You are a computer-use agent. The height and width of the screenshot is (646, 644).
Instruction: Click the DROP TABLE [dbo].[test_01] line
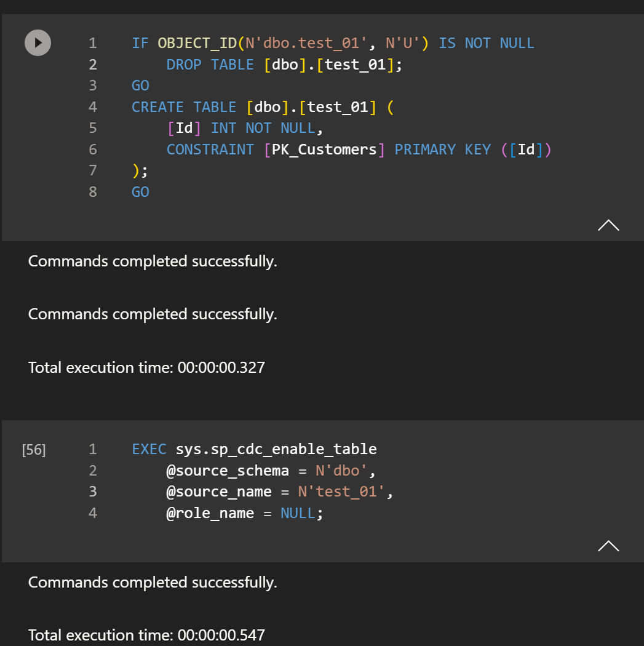(x=284, y=65)
